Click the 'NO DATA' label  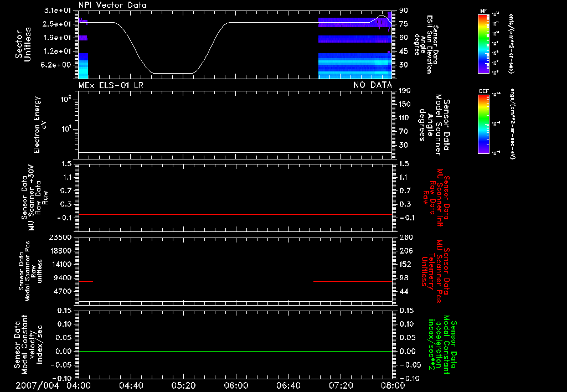tap(373, 85)
